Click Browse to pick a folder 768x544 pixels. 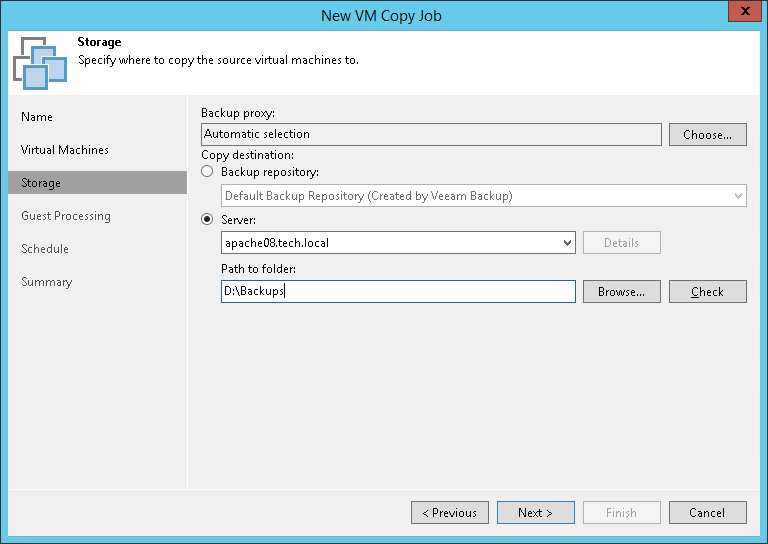[621, 291]
